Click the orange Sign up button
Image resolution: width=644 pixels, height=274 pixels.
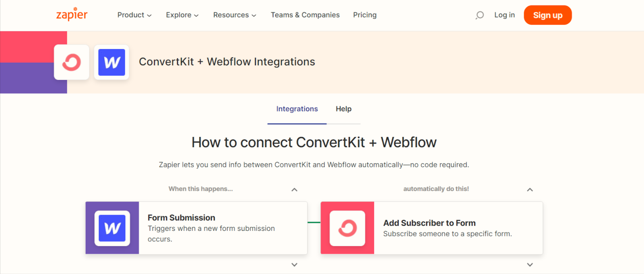tap(548, 15)
